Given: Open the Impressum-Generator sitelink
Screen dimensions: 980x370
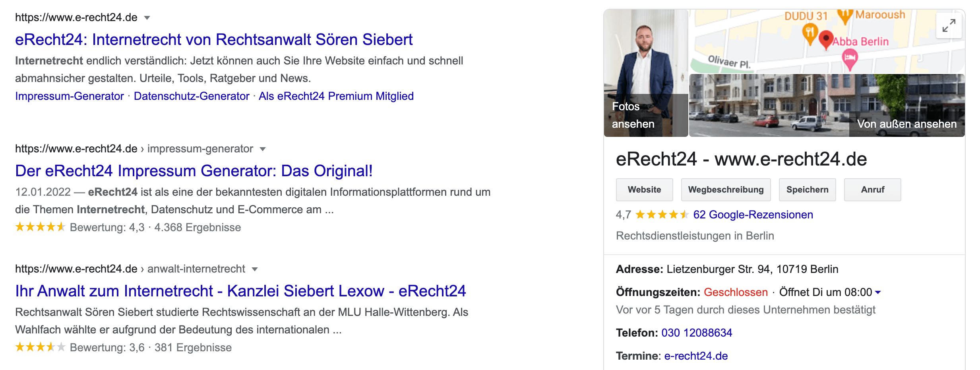Looking at the screenshot, I should (x=70, y=96).
